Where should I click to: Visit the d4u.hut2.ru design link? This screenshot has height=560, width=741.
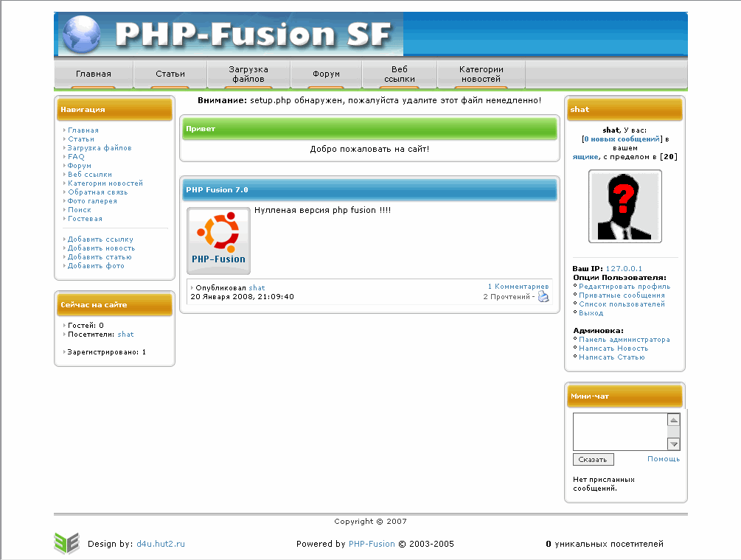click(161, 544)
